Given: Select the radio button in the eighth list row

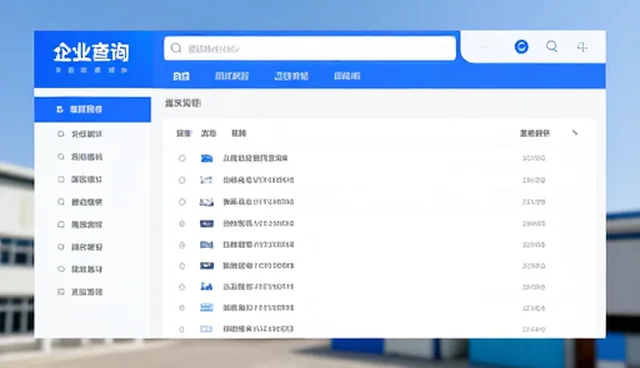Looking at the screenshot, I should pyautogui.click(x=182, y=308).
